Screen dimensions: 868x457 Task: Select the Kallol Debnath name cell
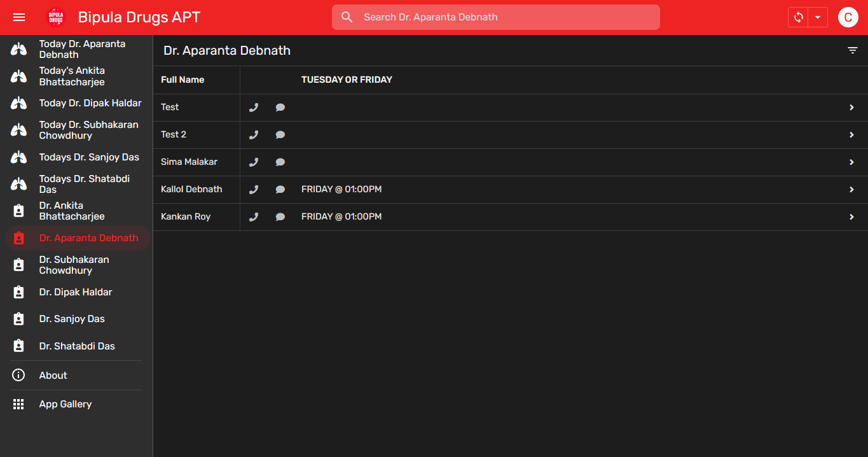point(191,190)
